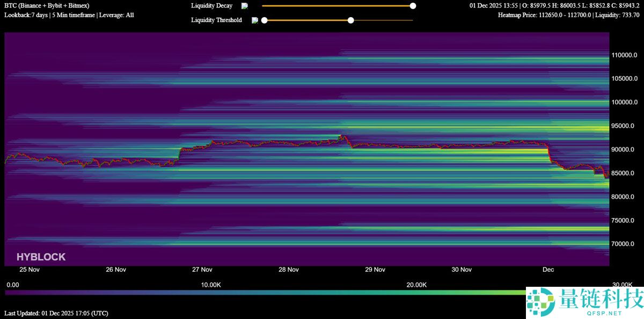Click the HYBLOCK watermark logo

[x=41, y=257]
